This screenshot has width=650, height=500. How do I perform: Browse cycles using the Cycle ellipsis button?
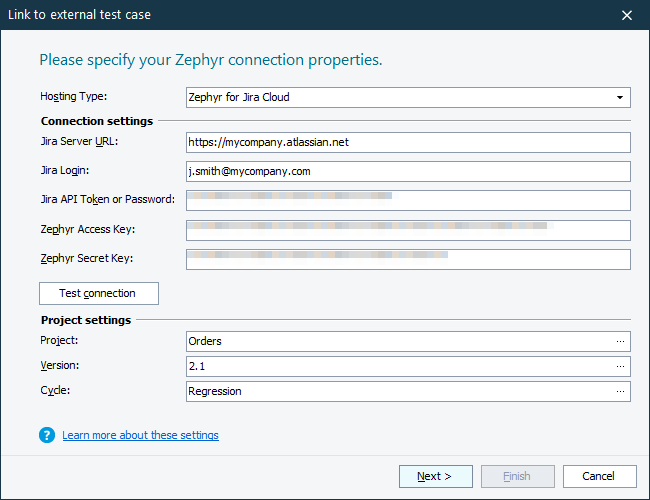tap(621, 391)
